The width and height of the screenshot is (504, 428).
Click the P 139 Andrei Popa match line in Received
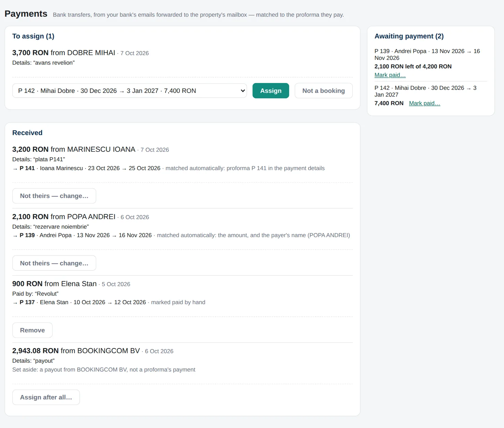[181, 235]
